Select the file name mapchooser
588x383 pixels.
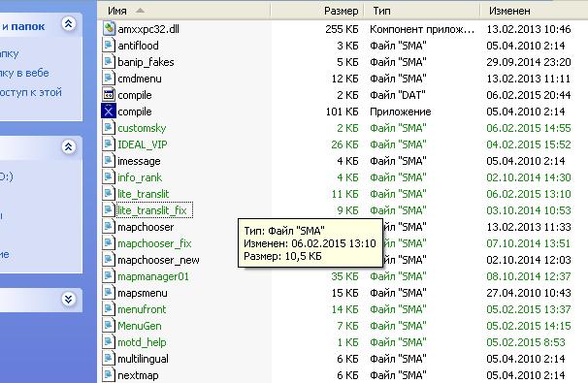tap(146, 227)
